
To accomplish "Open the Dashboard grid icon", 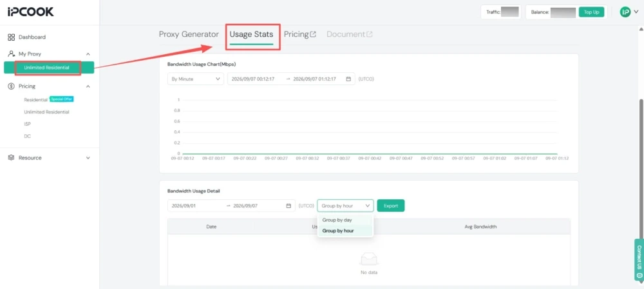I will click(x=12, y=37).
